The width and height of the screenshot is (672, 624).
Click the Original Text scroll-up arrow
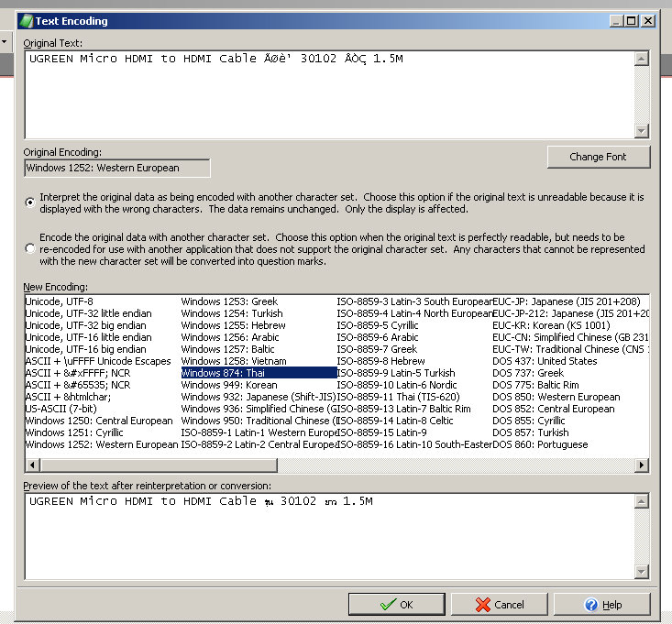641,59
